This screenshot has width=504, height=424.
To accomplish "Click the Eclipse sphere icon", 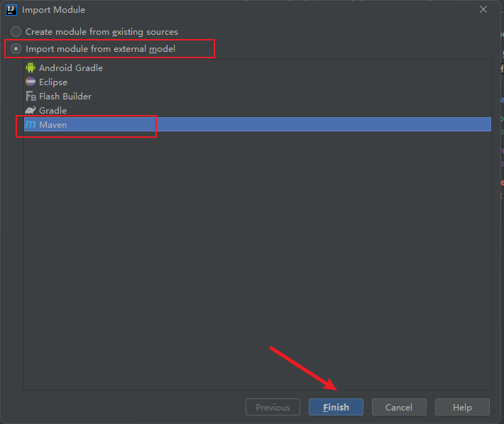I will pyautogui.click(x=31, y=82).
